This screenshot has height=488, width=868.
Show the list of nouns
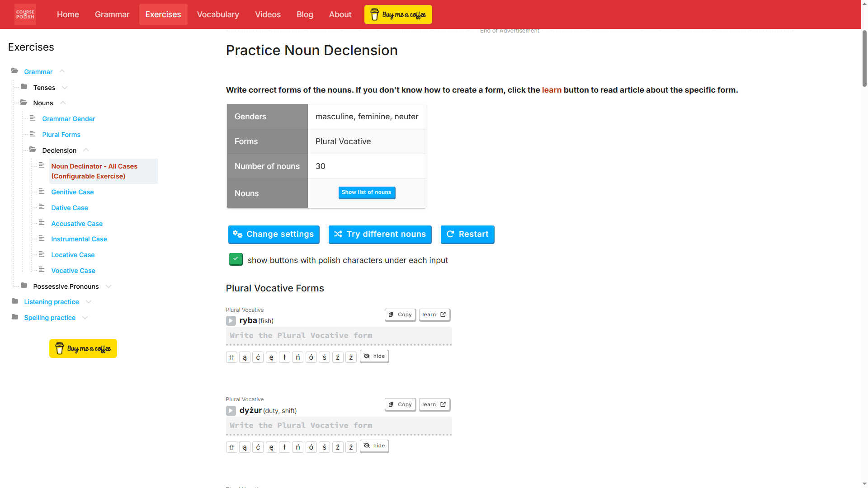367,192
